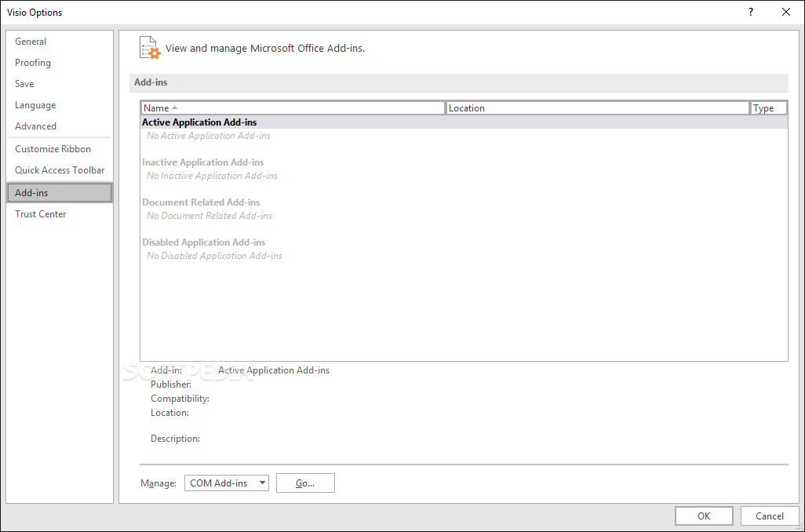This screenshot has width=805, height=532.
Task: Click 'No Document Related Add-ins' entry
Action: pyautogui.click(x=209, y=216)
